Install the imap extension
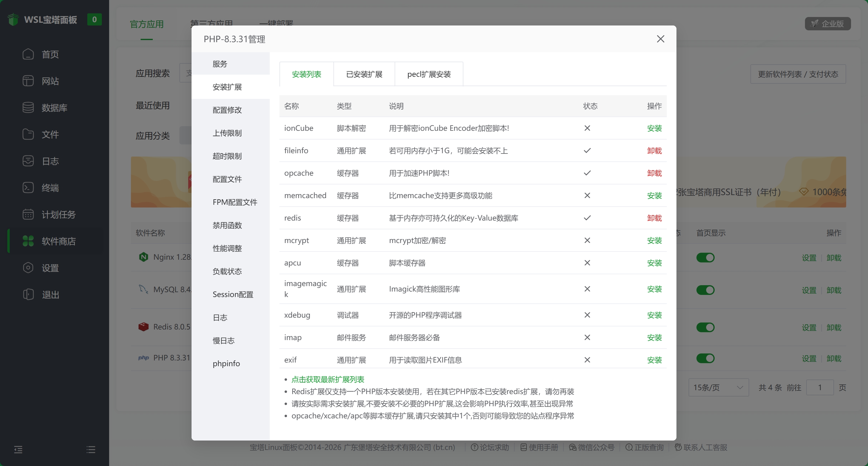 [654, 338]
